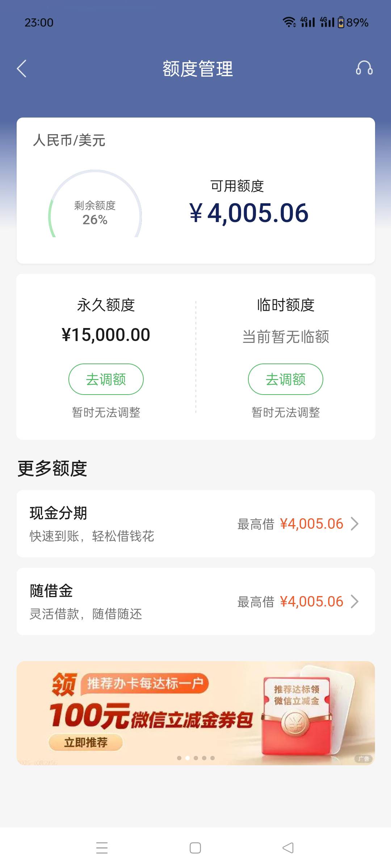Tap the back arrow icon
The image size is (391, 868).
(x=22, y=69)
